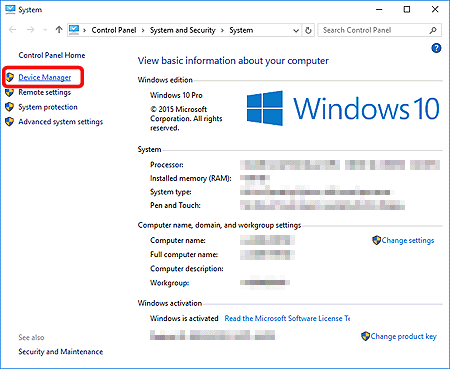Click the back navigation arrow
The width and height of the screenshot is (450, 369).
coord(13,30)
